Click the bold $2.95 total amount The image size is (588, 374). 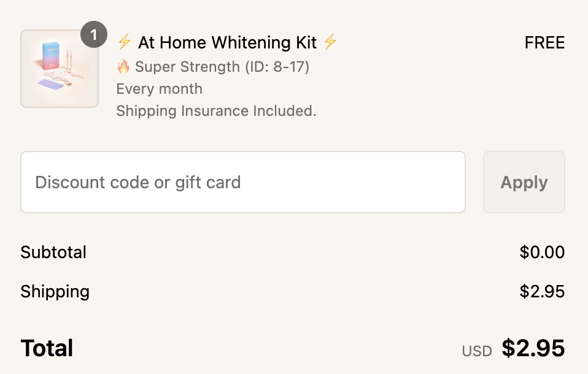pos(533,348)
